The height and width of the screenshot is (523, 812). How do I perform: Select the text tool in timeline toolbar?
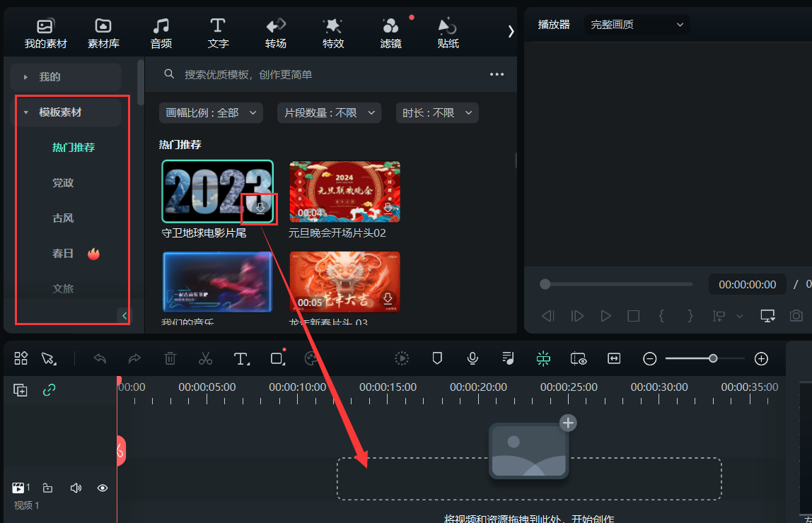pos(241,358)
